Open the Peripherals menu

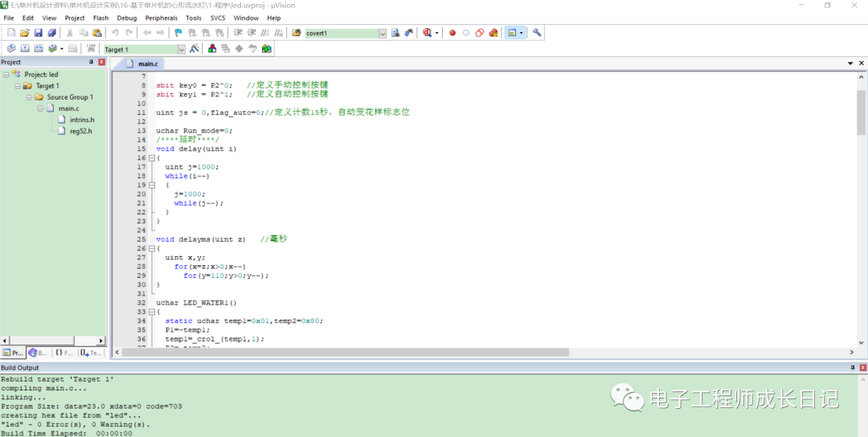tap(161, 18)
